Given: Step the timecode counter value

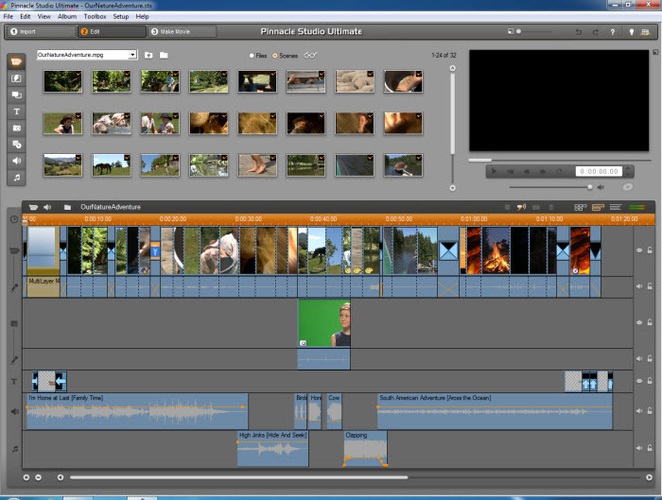Looking at the screenshot, I should [x=627, y=171].
